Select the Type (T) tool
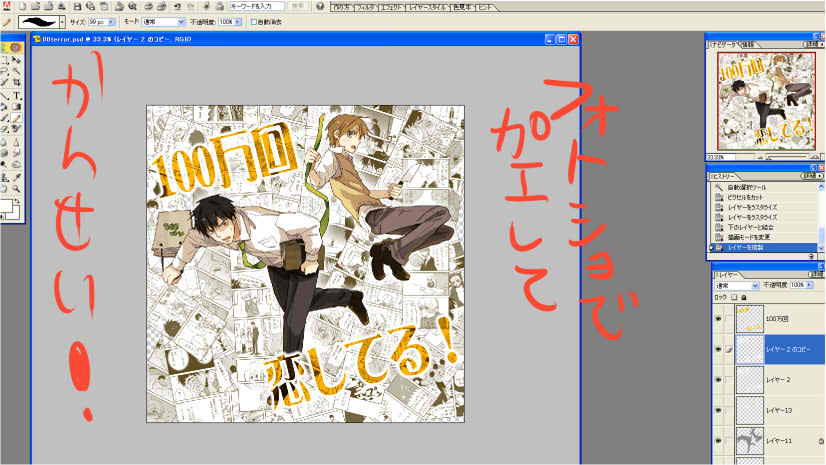Viewport: 826px width, 465px height. [16, 95]
